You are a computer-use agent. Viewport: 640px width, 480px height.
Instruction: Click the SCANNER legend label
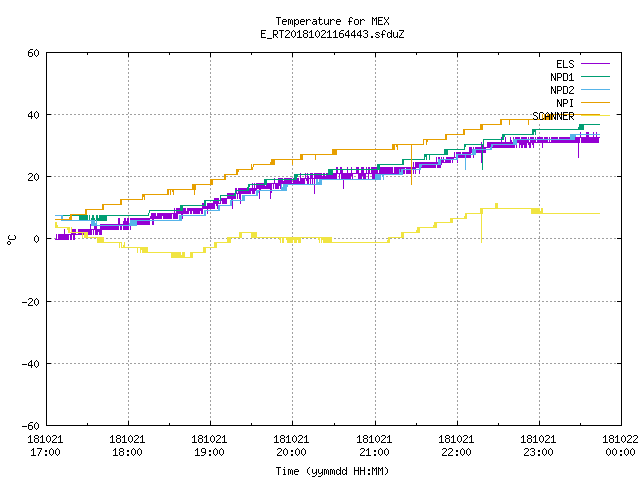pos(553,116)
